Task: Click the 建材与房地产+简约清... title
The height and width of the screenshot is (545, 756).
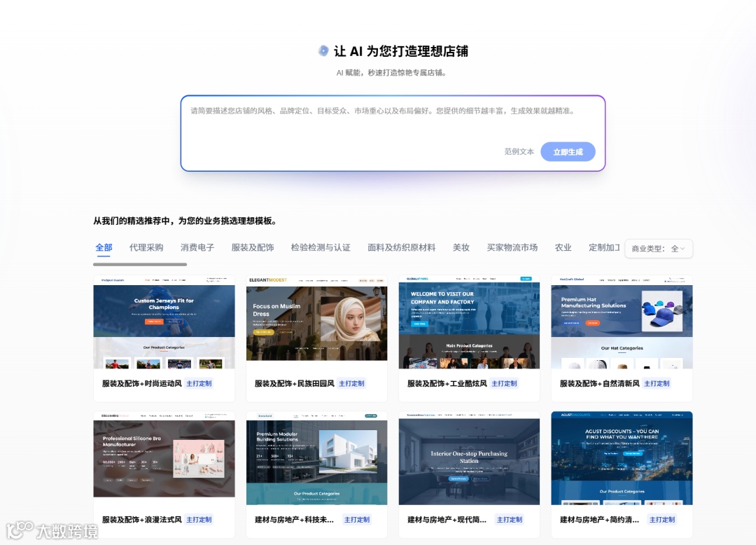Action: point(599,520)
